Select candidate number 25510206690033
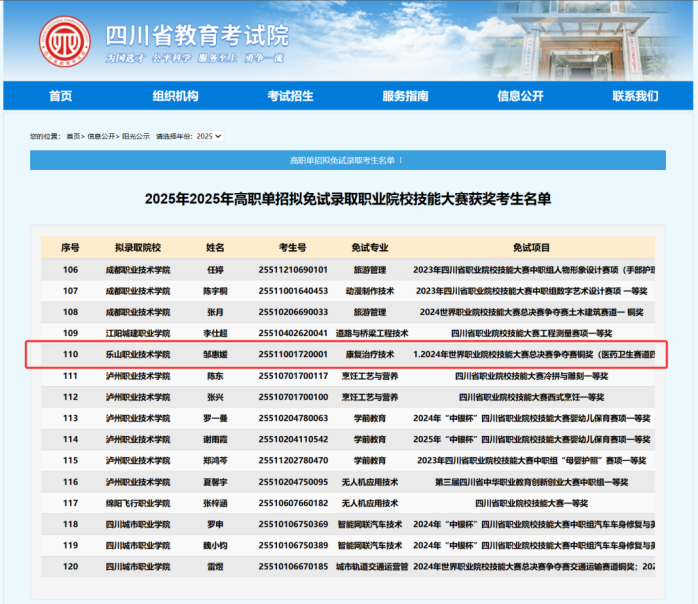This screenshot has height=604, width=698. point(293,312)
